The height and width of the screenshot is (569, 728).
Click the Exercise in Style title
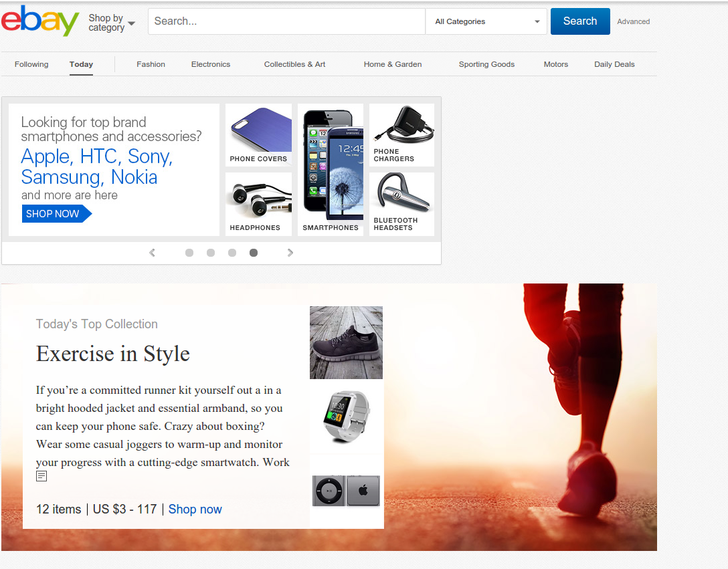click(x=113, y=354)
